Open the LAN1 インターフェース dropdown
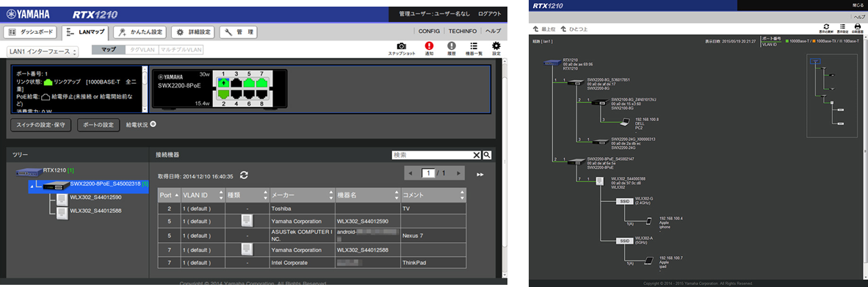868x287 pixels. [x=43, y=51]
